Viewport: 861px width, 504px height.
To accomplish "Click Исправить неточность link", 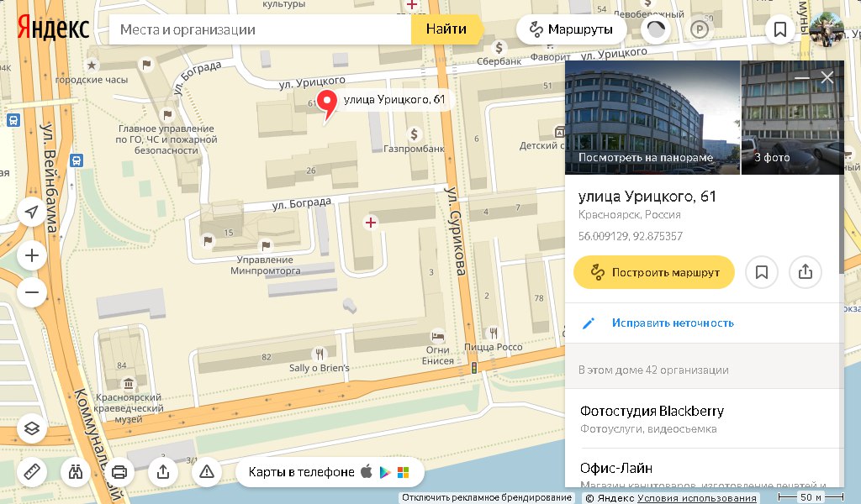I will pyautogui.click(x=673, y=323).
